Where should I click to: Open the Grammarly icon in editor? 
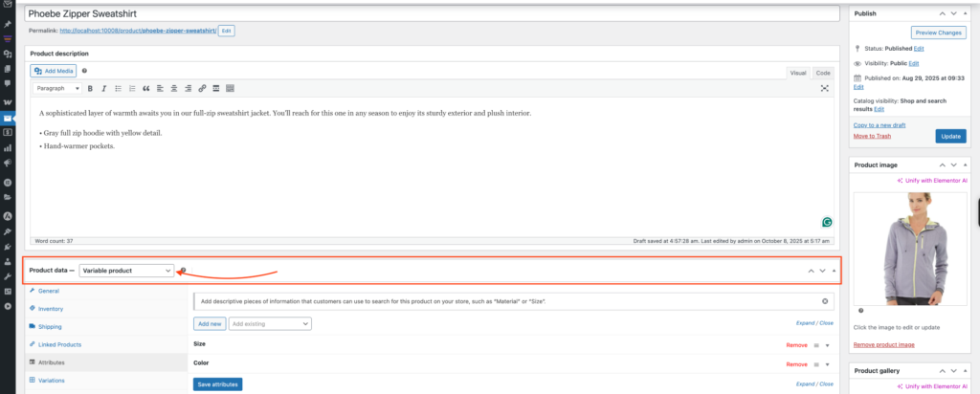pos(826,222)
